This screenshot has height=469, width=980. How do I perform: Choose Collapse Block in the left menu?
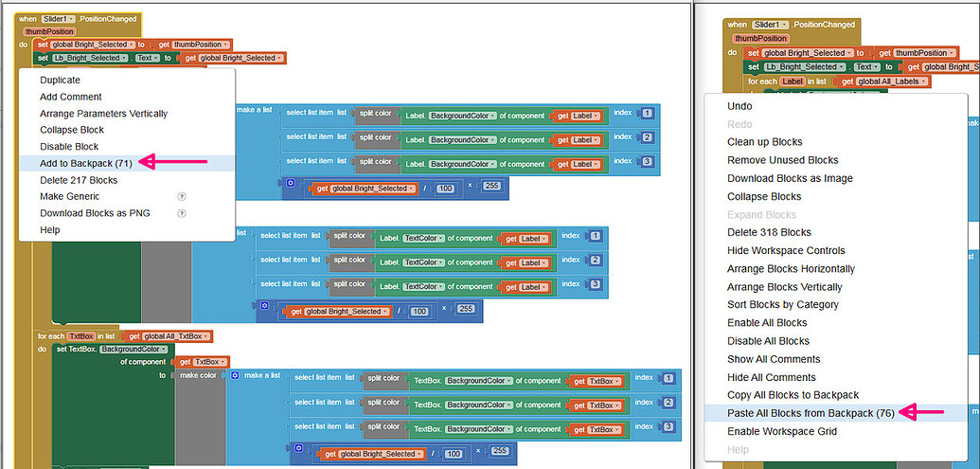point(72,130)
